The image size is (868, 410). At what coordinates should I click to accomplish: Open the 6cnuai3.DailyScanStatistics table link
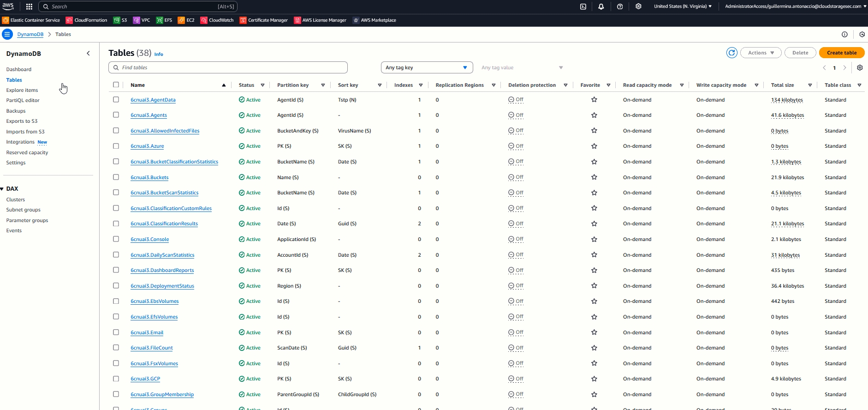[x=162, y=255]
